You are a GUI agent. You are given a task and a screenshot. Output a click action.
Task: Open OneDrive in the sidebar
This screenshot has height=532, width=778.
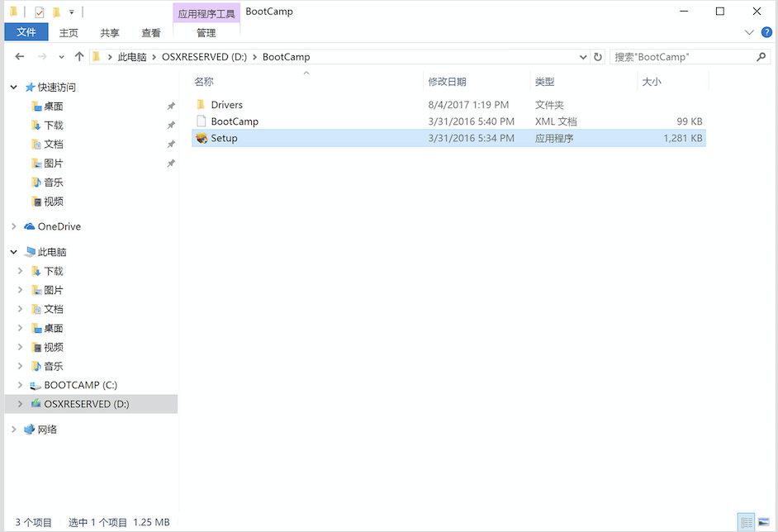59,226
